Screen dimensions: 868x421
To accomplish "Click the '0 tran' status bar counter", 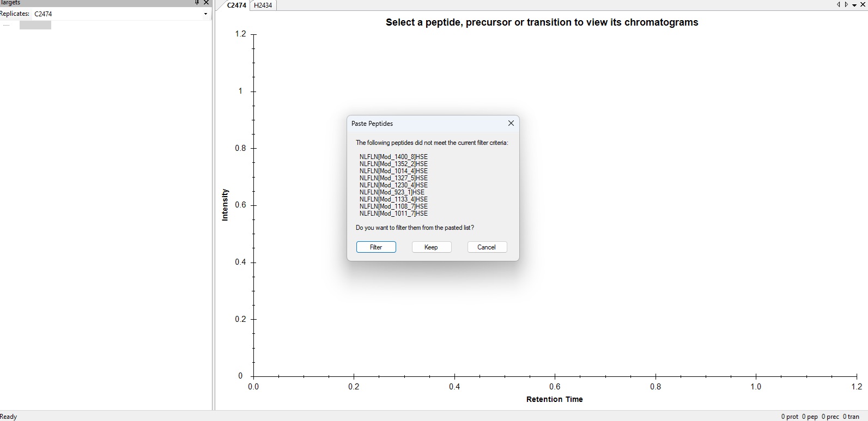I will (851, 417).
